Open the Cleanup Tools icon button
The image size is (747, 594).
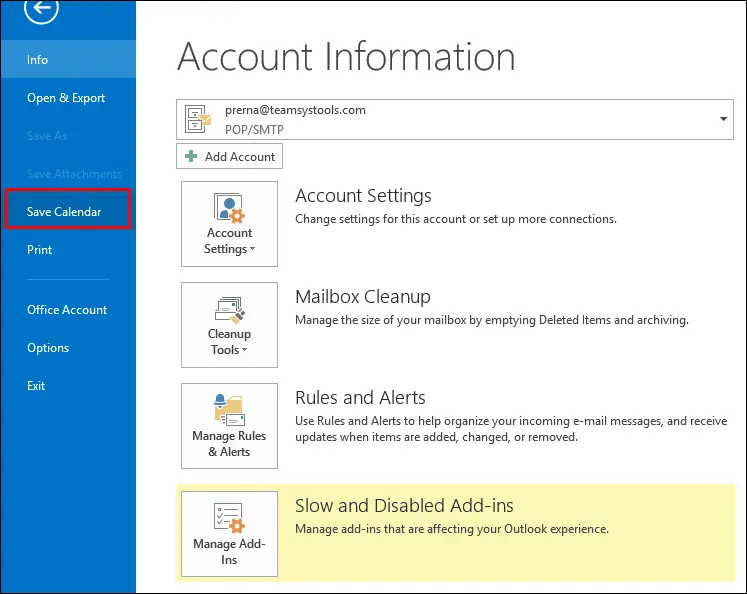pyautogui.click(x=229, y=324)
